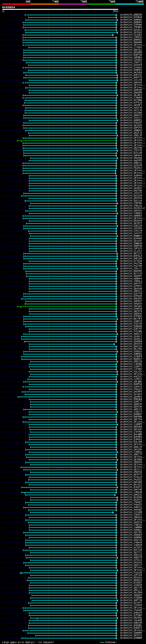
Task: Select label UniRef100_Q5ZI56
Action: (131, 148)
